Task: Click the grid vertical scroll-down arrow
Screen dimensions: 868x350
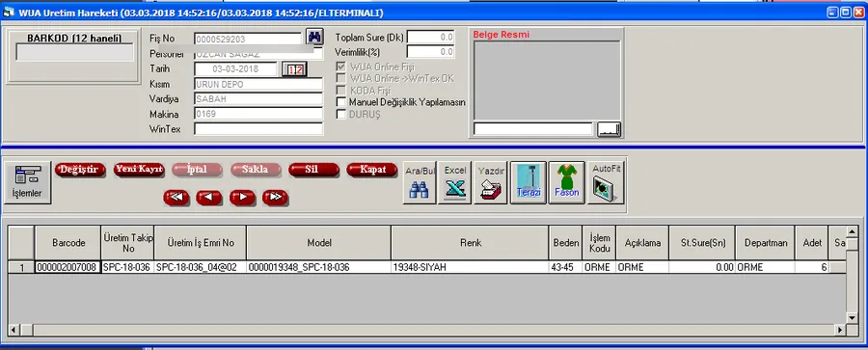Action: tap(853, 318)
